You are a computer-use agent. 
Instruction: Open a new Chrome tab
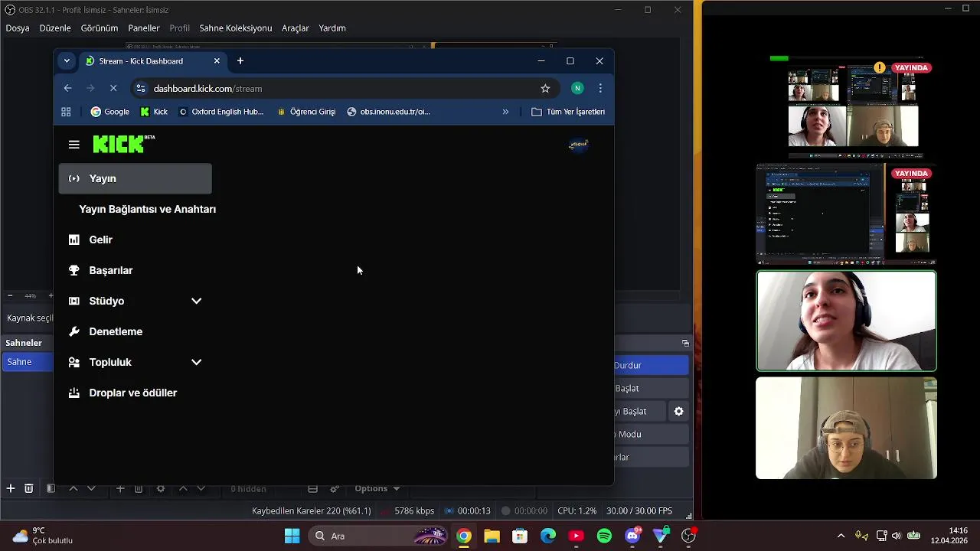pos(240,60)
